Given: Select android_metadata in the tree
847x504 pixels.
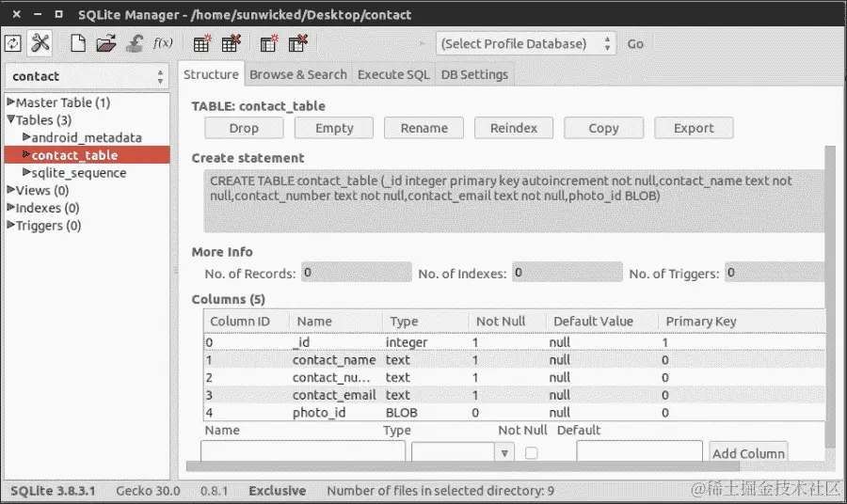Looking at the screenshot, I should click(87, 137).
